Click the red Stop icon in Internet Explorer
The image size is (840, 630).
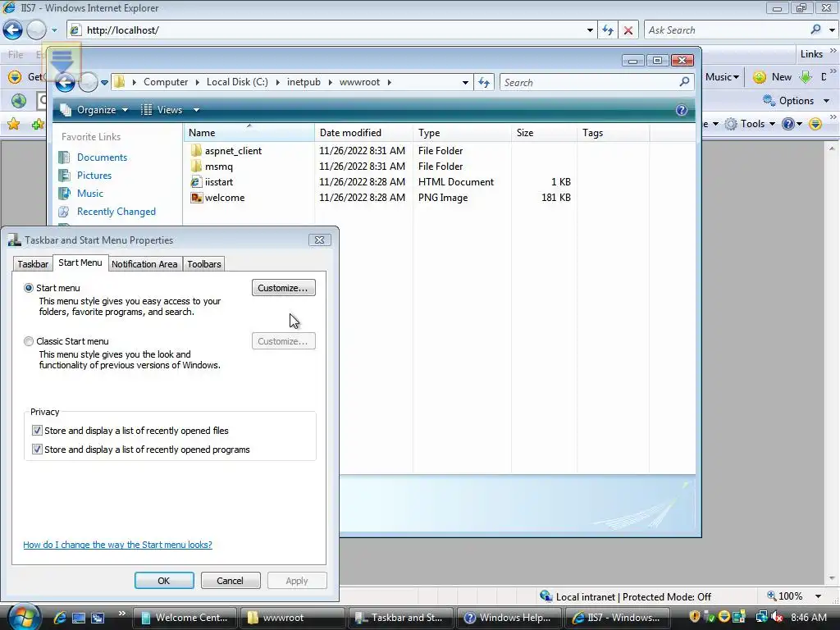[628, 30]
